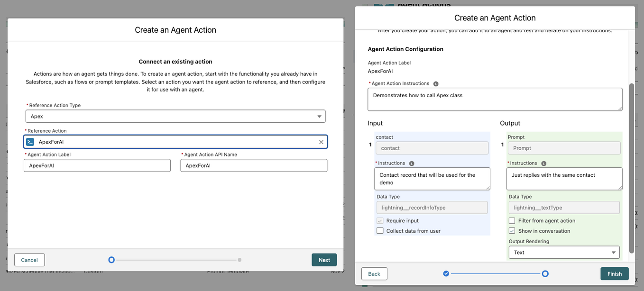Screen dimensions: 644x291
Task: Click the Back button
Action: (374, 274)
